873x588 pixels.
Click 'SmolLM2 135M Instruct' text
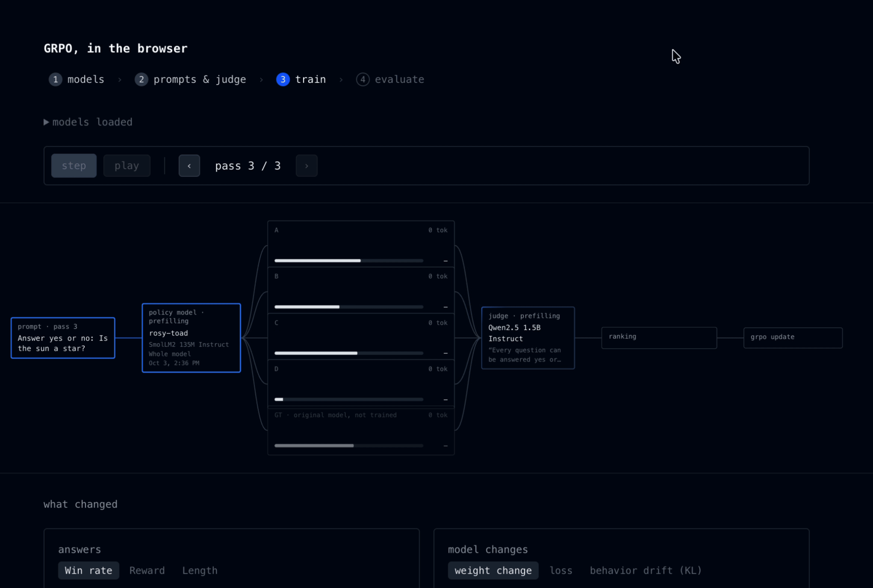[x=189, y=344]
